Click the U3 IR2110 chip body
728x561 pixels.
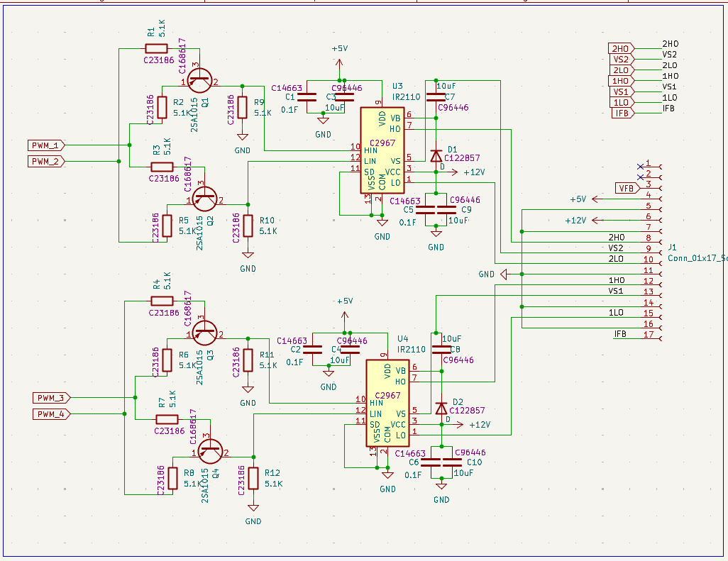[382, 150]
